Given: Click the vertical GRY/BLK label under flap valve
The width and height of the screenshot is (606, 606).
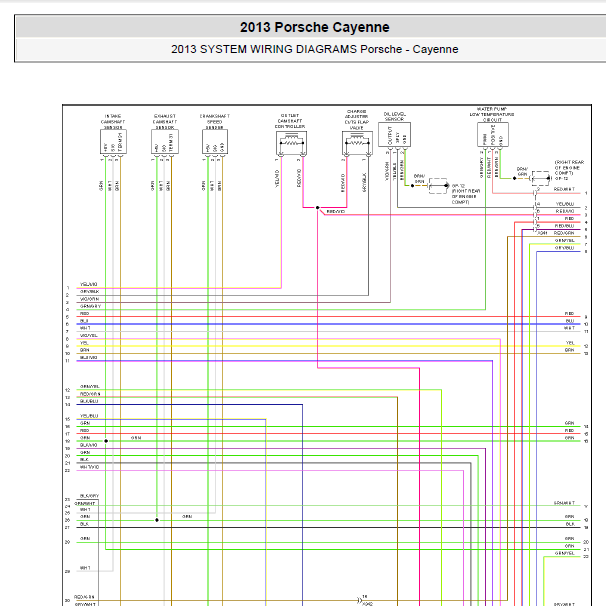Looking at the screenshot, I should point(364,182).
